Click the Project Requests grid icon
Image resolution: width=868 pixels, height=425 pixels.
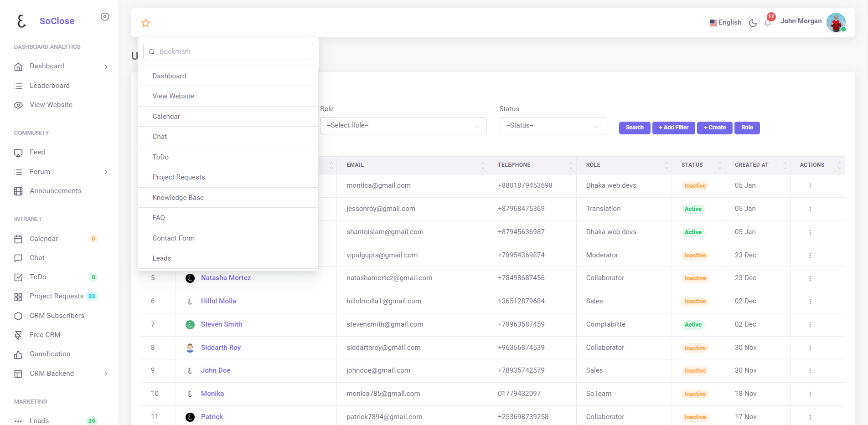click(x=18, y=297)
